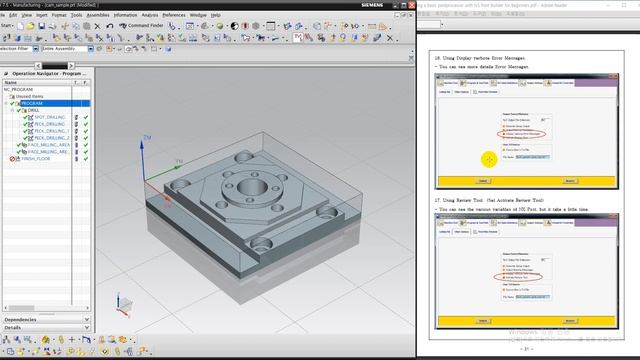Click the Adobe Reader toolbar input field

(x=429, y=24)
